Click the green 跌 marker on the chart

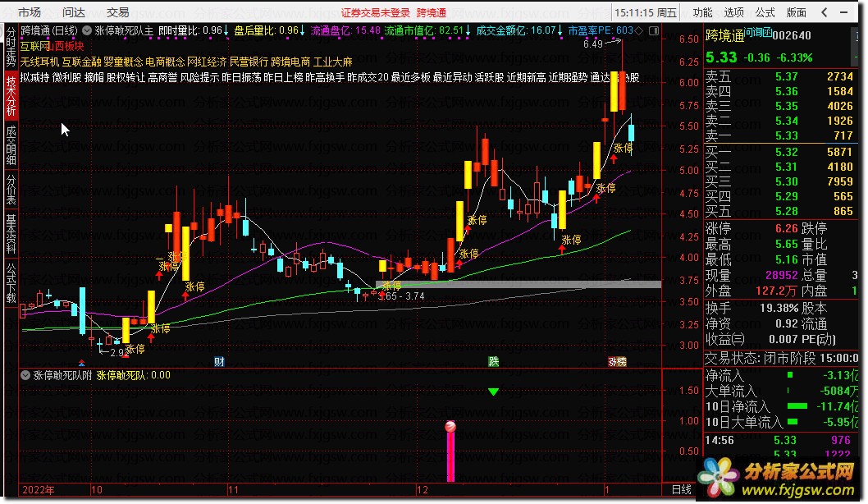(493, 362)
